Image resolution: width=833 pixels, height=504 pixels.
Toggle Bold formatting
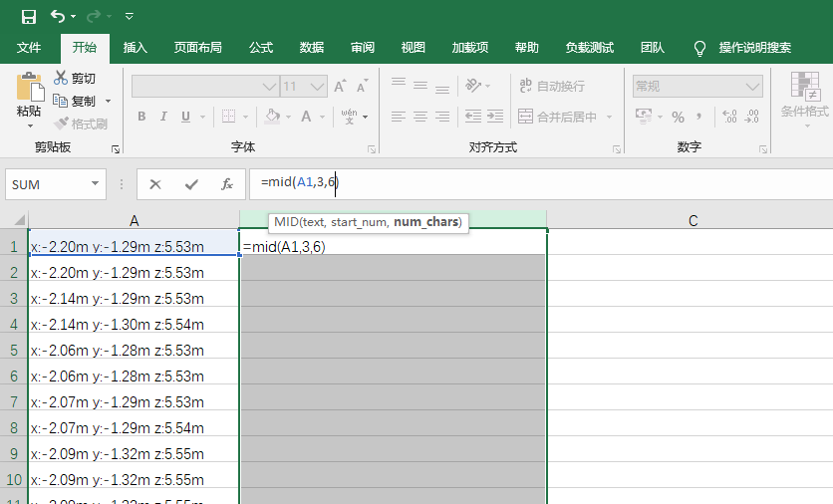click(x=141, y=117)
